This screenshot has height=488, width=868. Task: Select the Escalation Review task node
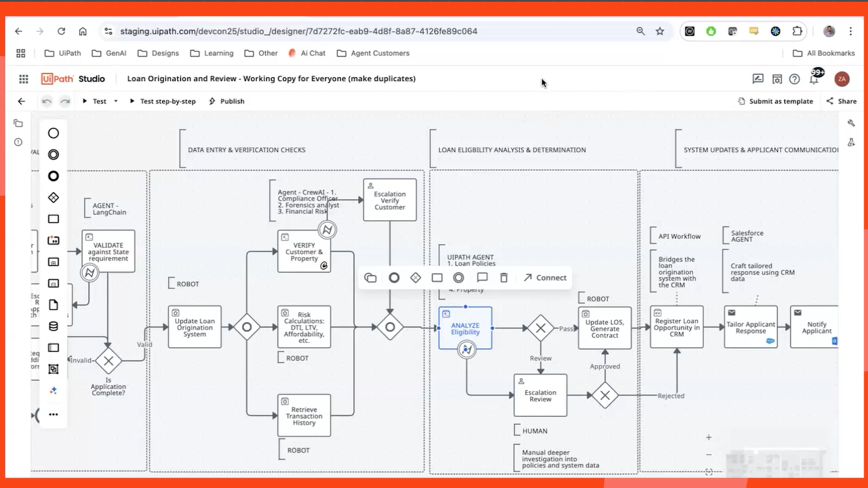pos(541,395)
